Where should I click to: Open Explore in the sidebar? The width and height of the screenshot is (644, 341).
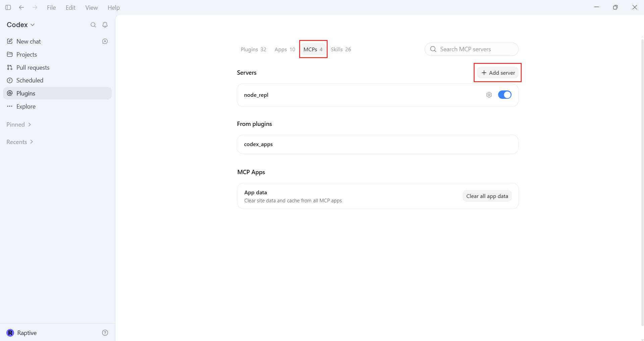[x=57, y=107]
